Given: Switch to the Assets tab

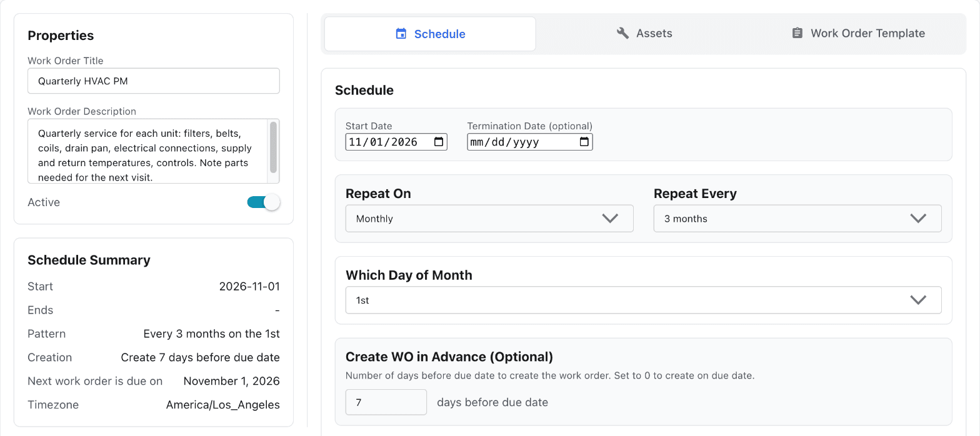Looking at the screenshot, I should tap(644, 34).
